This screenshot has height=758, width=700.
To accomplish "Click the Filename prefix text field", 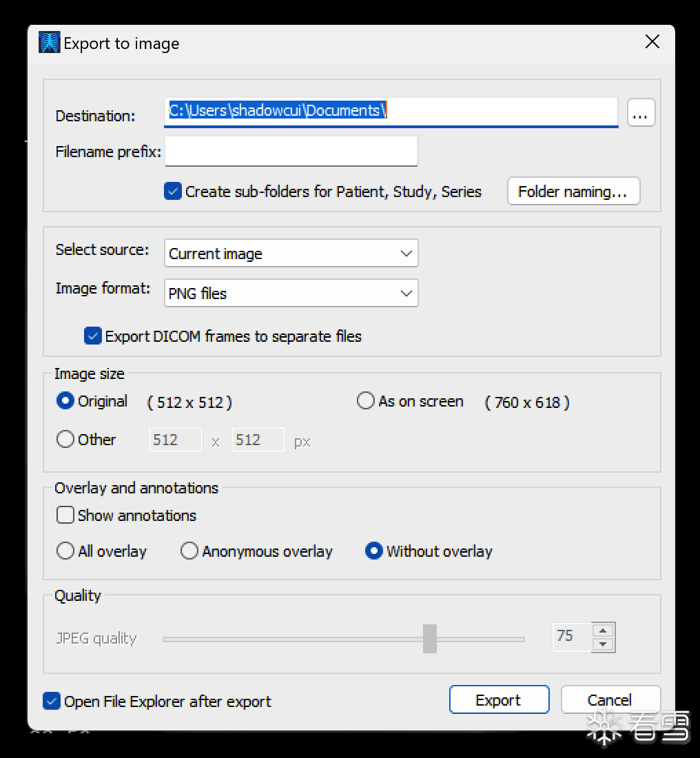I will (291, 152).
